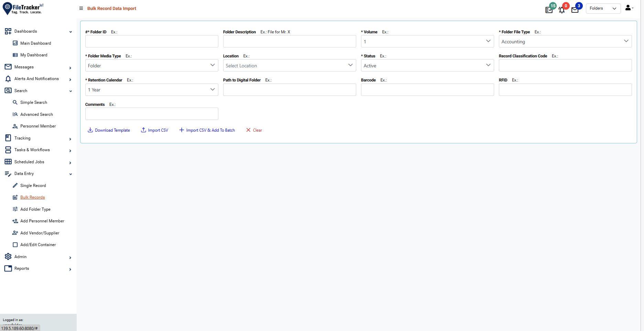Select the Single Record pencil icon
The width and height of the screenshot is (644, 331).
click(x=15, y=185)
